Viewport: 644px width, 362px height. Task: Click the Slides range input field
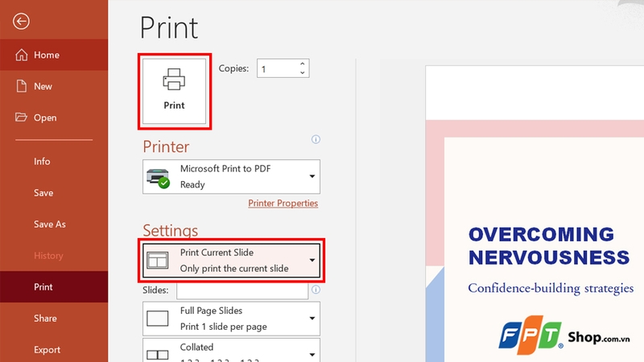242,290
